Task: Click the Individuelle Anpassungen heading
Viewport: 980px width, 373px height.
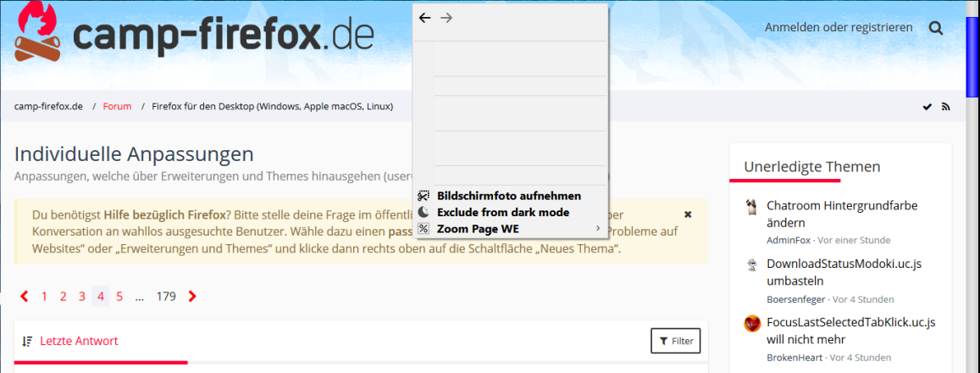Action: 134,154
